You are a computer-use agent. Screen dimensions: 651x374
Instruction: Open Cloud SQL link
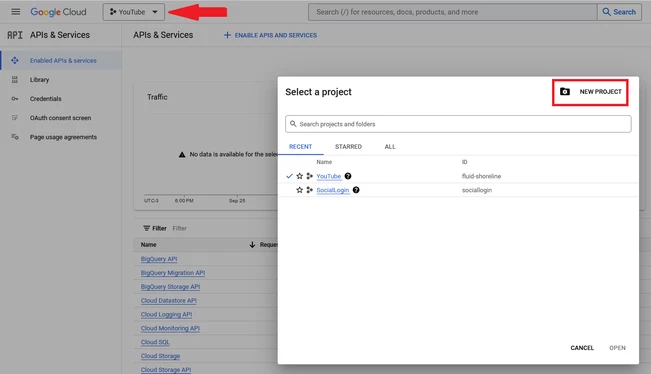coord(155,342)
